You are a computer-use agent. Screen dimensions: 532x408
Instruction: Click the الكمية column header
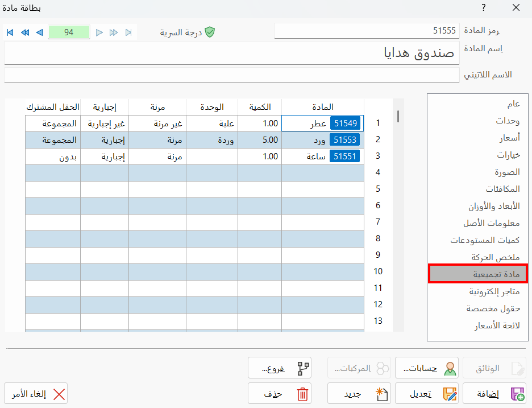coord(260,108)
